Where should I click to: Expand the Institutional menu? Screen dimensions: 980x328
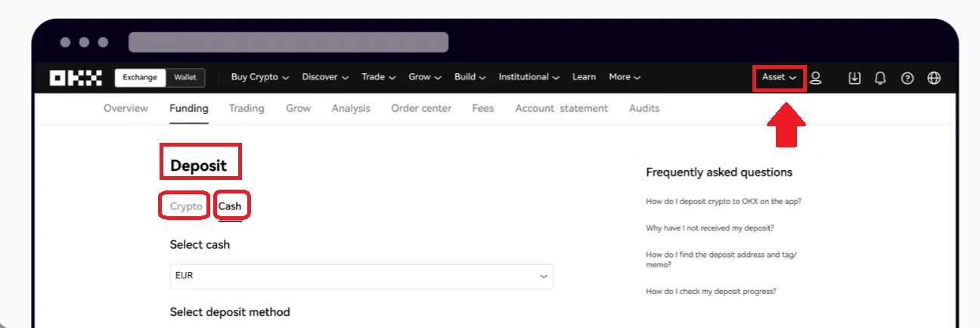[x=529, y=77]
